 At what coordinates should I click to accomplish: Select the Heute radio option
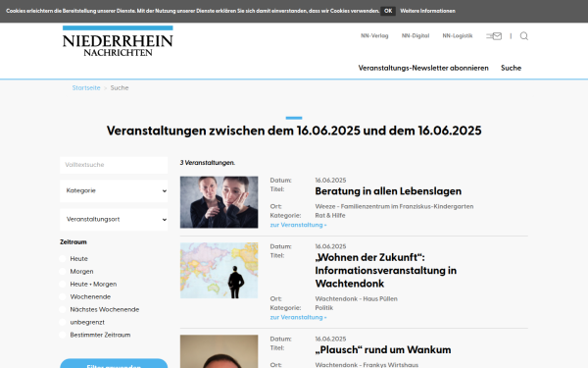pyautogui.click(x=63, y=259)
